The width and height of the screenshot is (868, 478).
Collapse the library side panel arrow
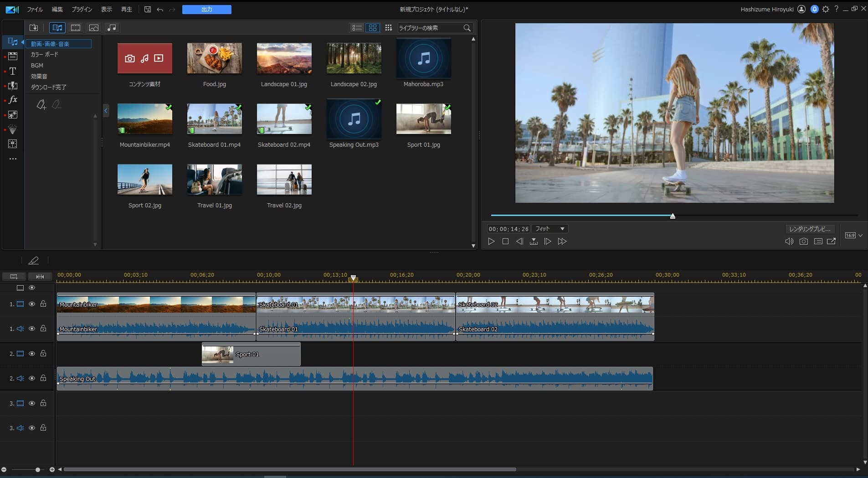106,110
